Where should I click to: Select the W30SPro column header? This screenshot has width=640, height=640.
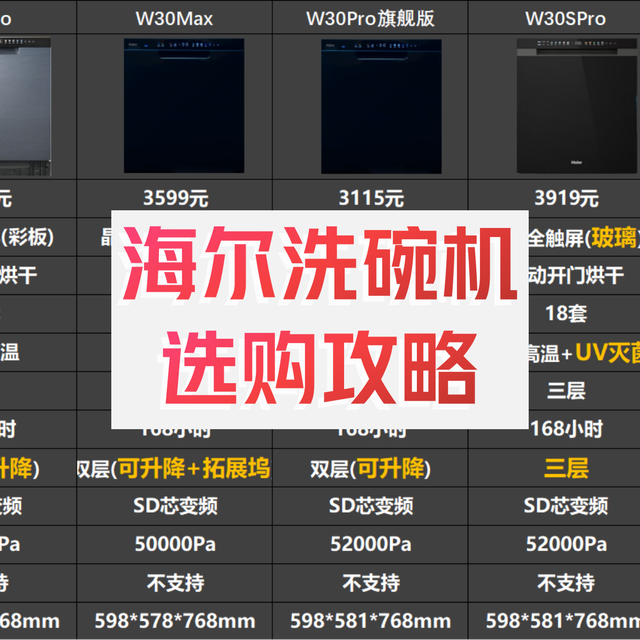pos(566,18)
